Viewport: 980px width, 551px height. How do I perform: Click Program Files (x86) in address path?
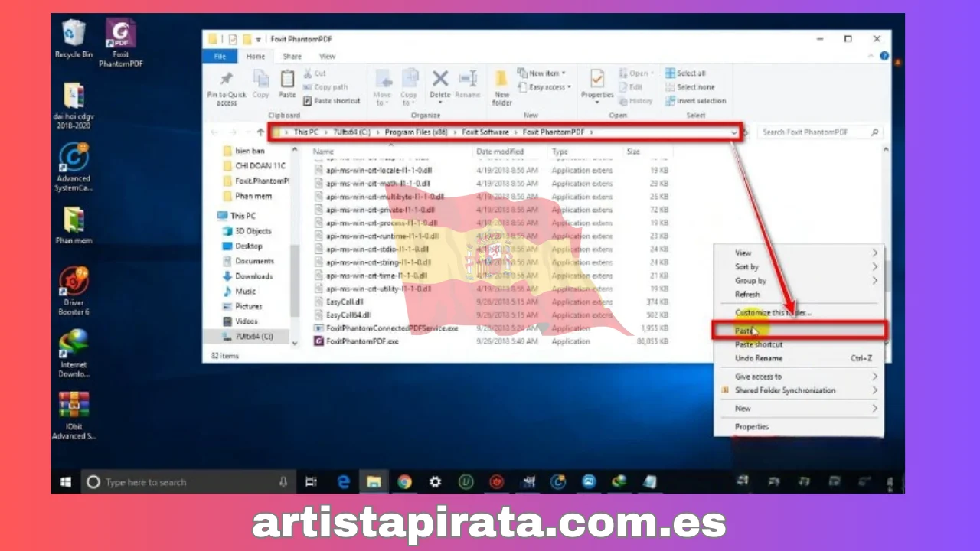coord(416,132)
